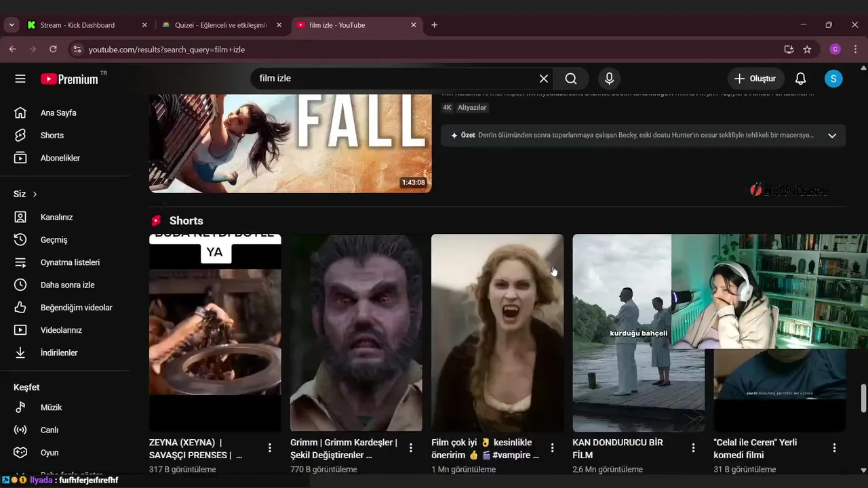Image resolution: width=868 pixels, height=488 pixels.
Task: Open Müzik under Keşfet
Action: 65,407
